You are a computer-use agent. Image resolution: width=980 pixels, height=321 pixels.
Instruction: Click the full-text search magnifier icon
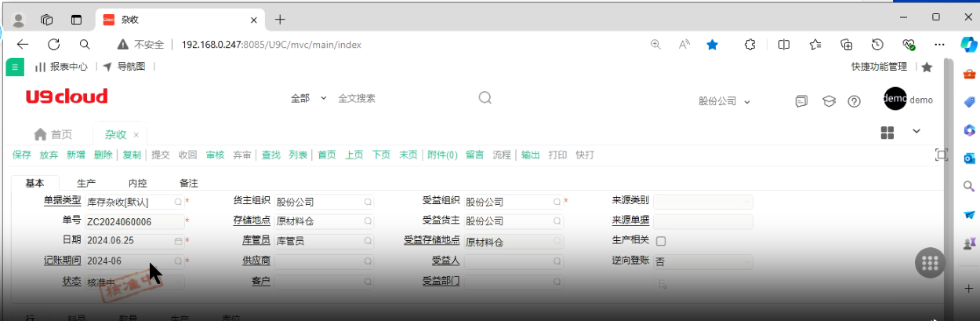pos(485,98)
